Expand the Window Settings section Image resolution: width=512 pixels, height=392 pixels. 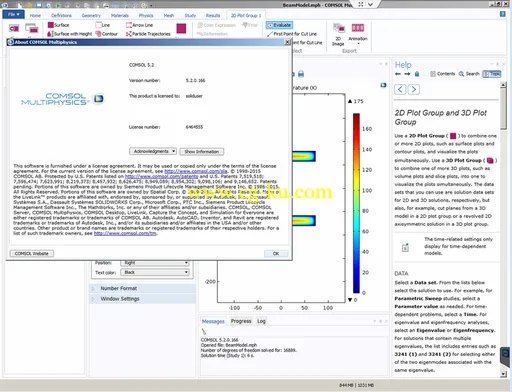143,299
